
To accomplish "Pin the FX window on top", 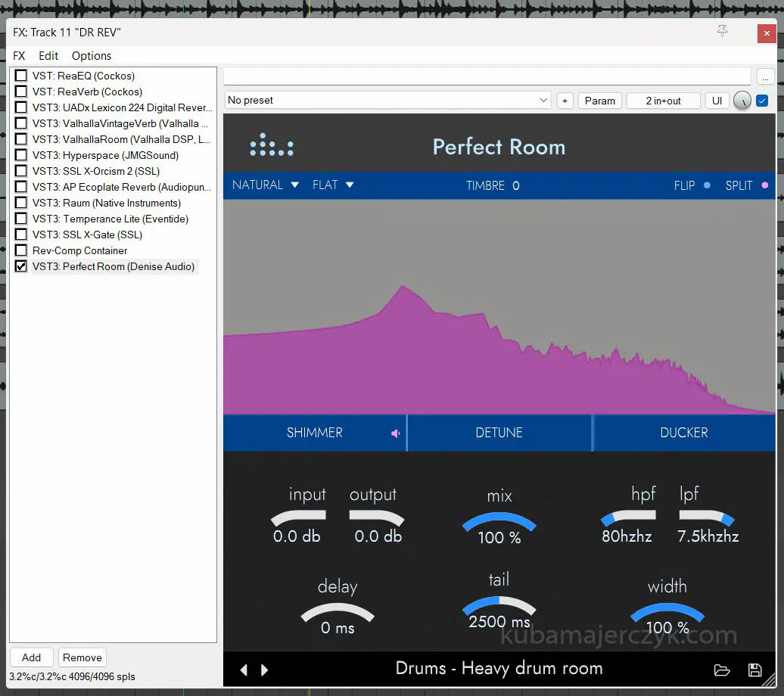I will coord(722,31).
